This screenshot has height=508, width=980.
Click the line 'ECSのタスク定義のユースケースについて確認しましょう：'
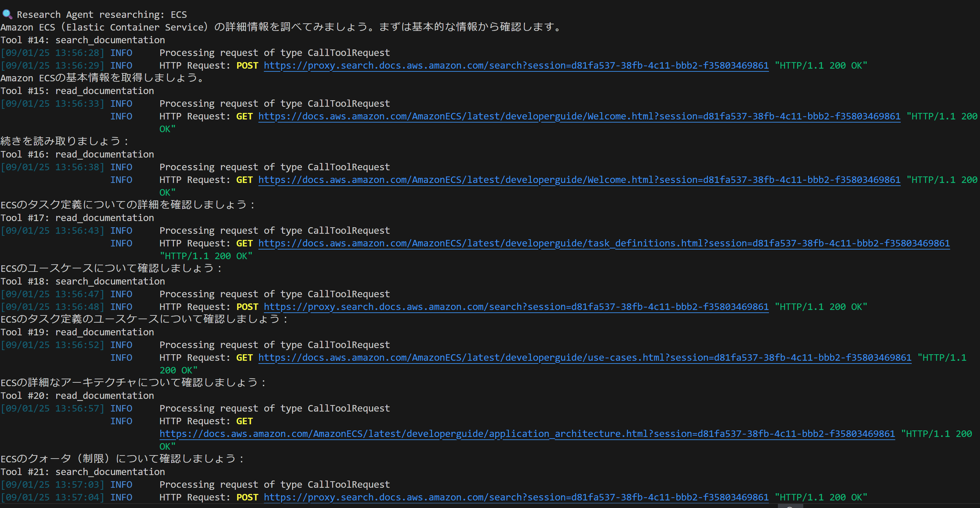click(x=144, y=319)
